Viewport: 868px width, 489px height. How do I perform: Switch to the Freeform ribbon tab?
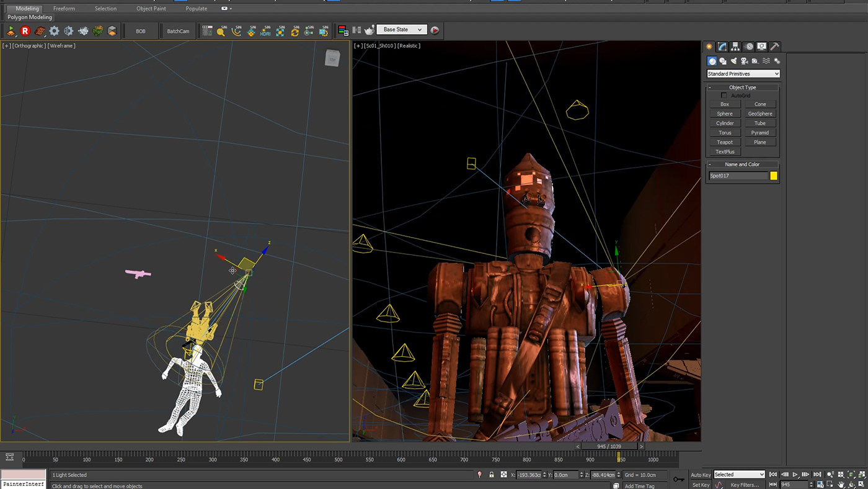pyautogui.click(x=64, y=9)
